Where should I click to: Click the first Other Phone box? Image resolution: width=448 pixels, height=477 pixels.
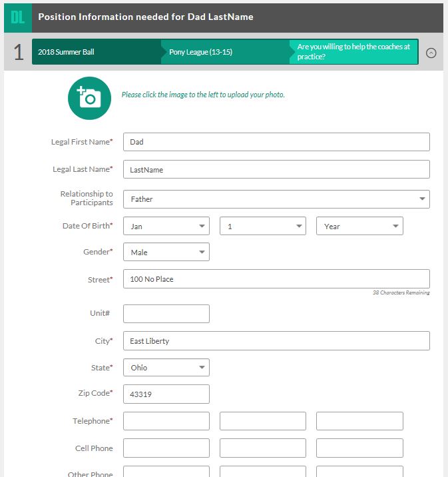tap(166, 471)
